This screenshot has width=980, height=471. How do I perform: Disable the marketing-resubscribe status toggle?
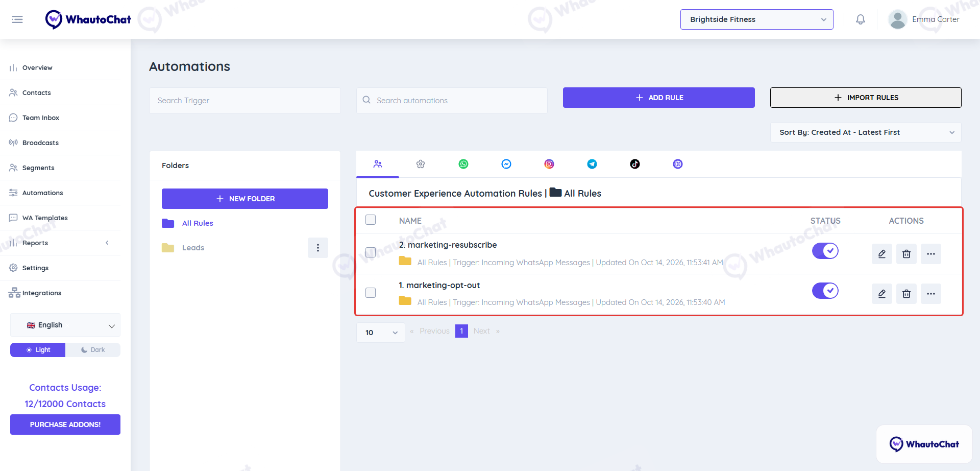pyautogui.click(x=825, y=251)
